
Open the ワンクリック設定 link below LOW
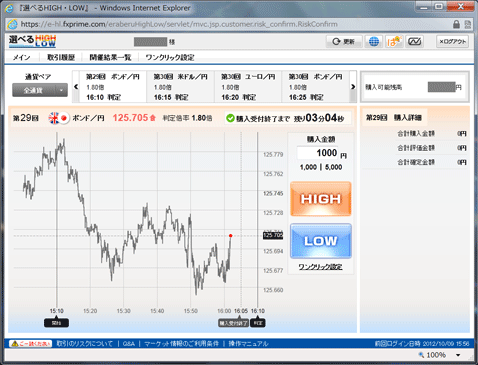[320, 267]
